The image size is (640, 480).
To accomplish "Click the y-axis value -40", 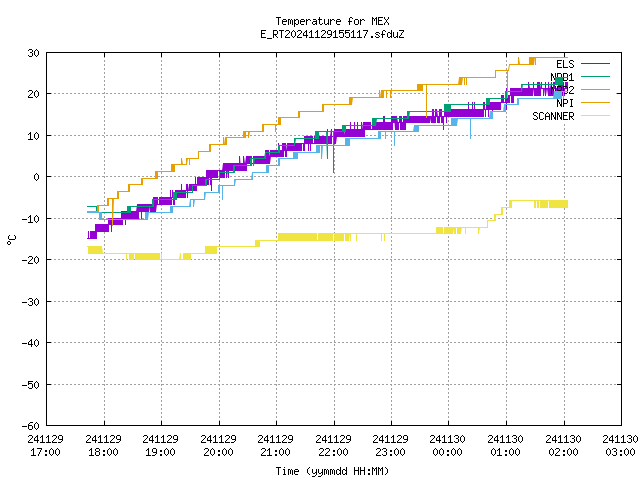I will (x=31, y=343).
